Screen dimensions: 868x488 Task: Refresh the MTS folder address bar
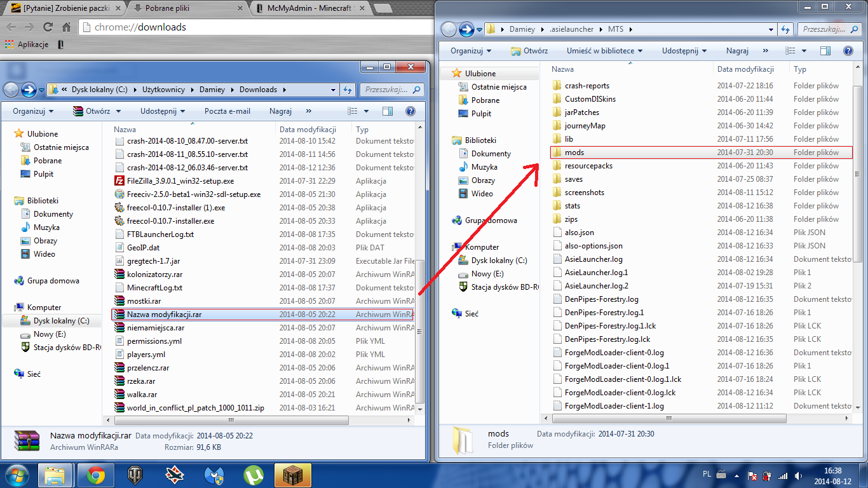point(785,29)
